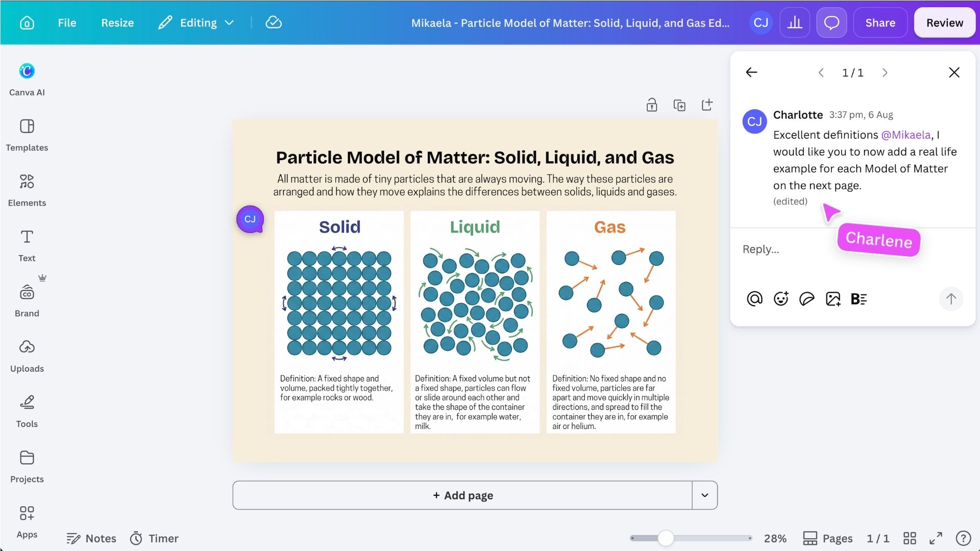Viewport: 980px width, 551px height.
Task: Open the Text panel
Action: [x=27, y=245]
